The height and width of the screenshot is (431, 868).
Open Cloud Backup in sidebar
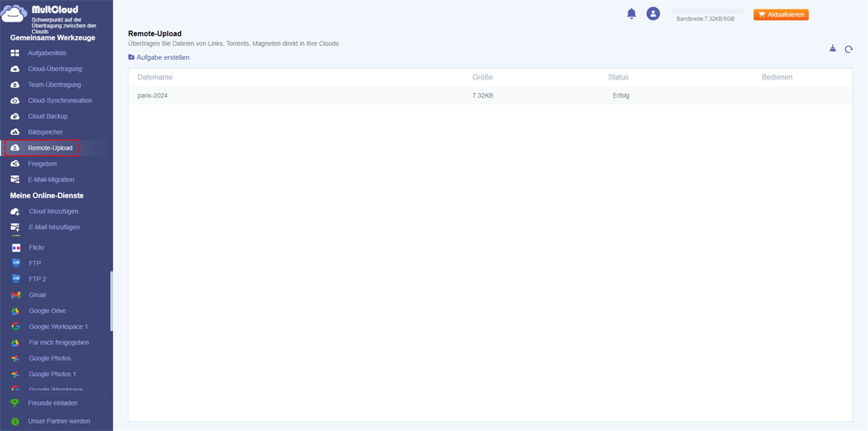(48, 116)
